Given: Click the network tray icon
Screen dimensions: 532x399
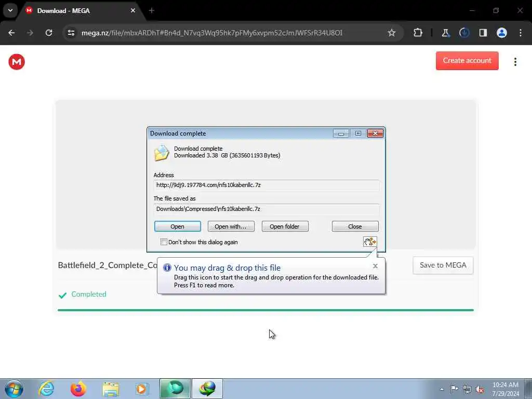Looking at the screenshot, I should pyautogui.click(x=467, y=389).
